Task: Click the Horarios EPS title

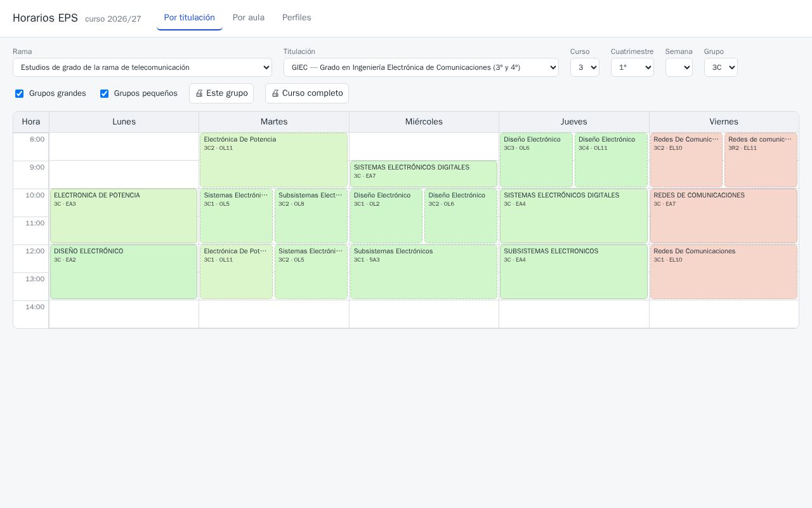Action: point(45,18)
